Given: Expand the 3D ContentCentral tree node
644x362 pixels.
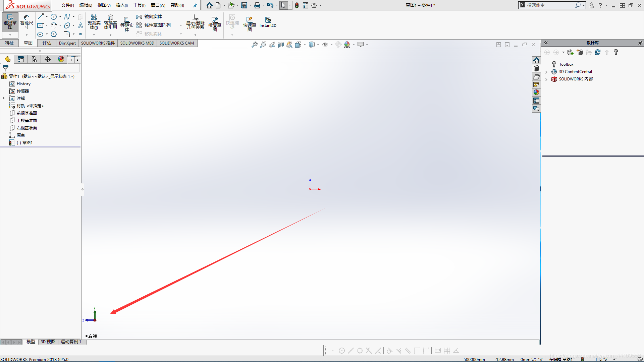Looking at the screenshot, I should point(546,72).
